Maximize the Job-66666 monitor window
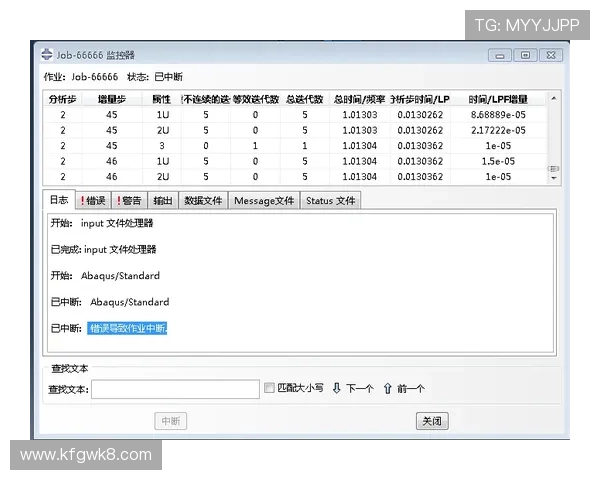600x480 pixels. tap(525, 55)
